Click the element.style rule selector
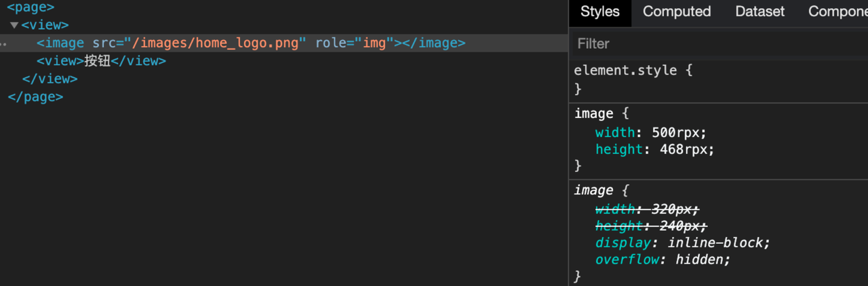868x286 pixels. click(625, 70)
